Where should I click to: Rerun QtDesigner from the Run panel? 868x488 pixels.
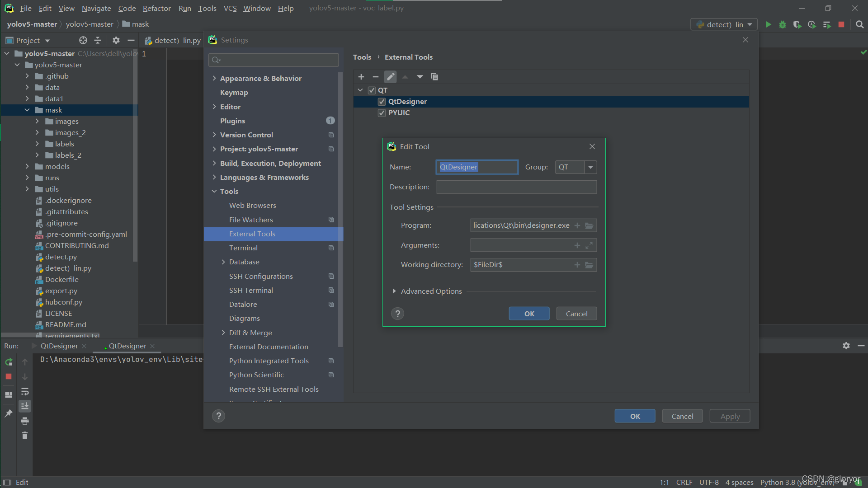[8, 361]
